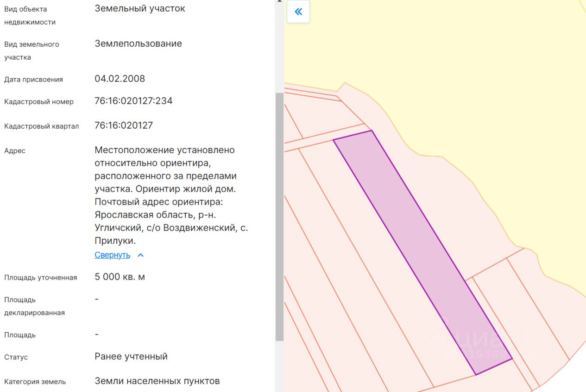Click the "Вид объекта недвижимости" label
This screenshot has height=392, width=586.
30,16
